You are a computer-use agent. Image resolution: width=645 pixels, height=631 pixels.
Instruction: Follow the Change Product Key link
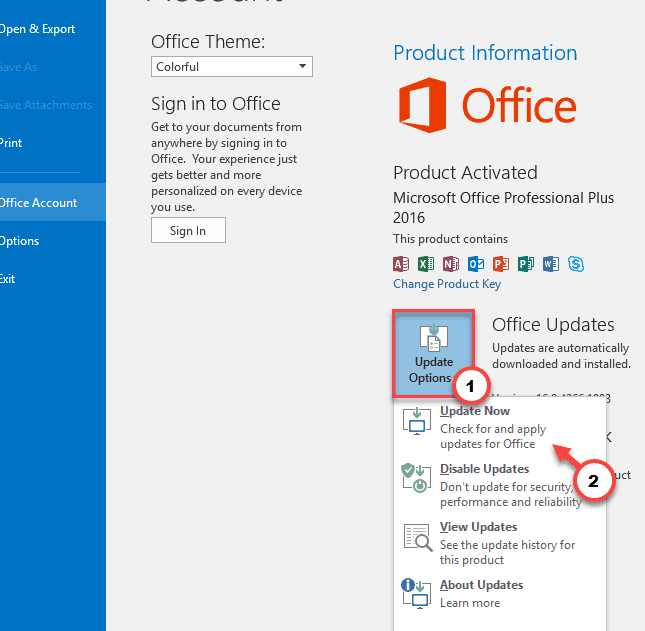coord(447,284)
